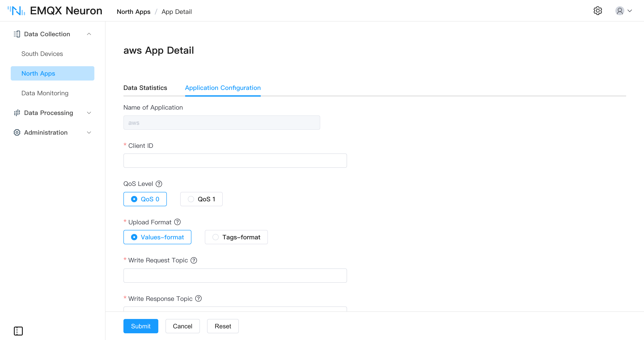Cancel the configuration changes
The image size is (644, 340).
(182, 326)
